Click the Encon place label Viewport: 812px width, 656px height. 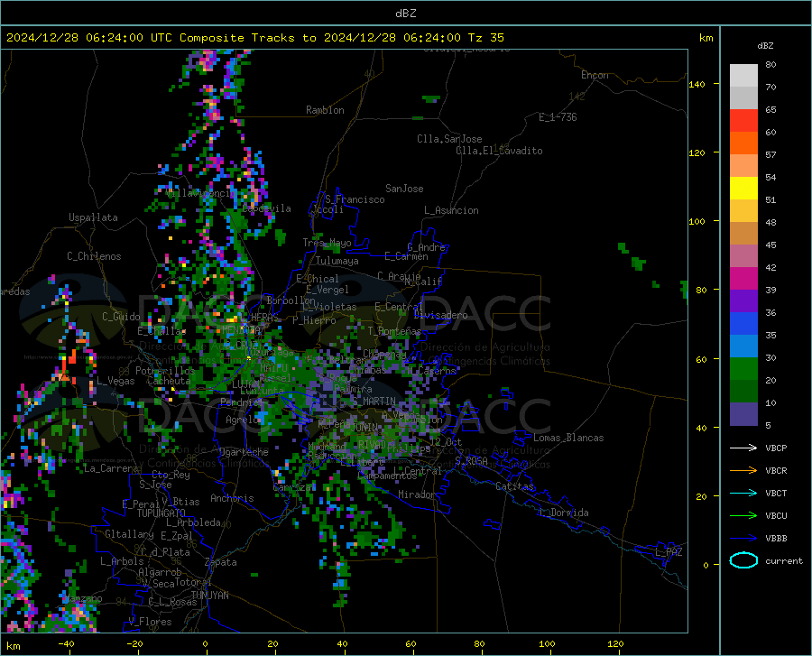pos(595,75)
